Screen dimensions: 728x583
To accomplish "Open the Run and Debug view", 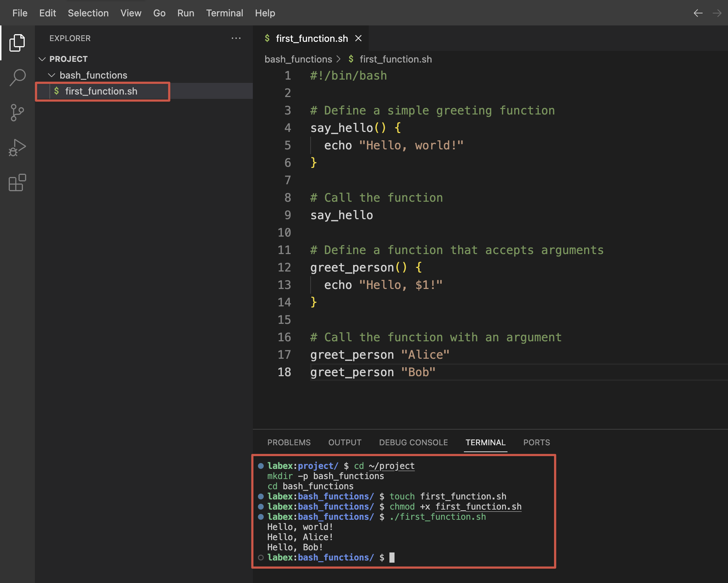I will 17,147.
